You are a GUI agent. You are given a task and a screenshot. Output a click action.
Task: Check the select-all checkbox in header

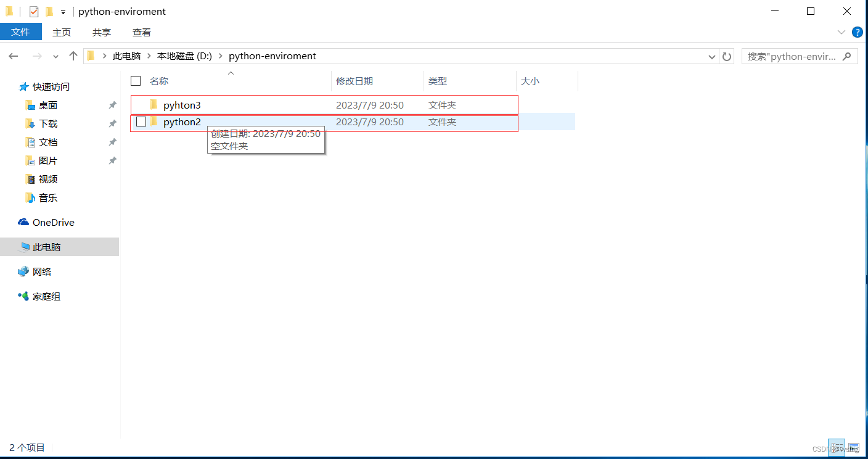point(135,80)
